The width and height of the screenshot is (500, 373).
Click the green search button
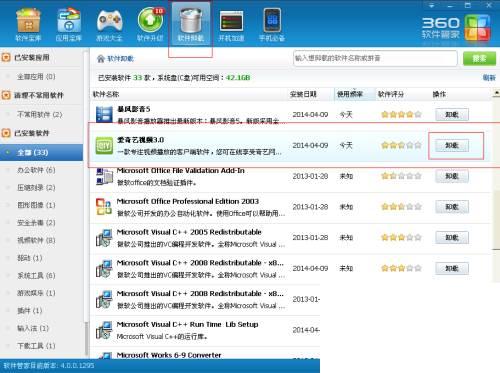(x=479, y=58)
